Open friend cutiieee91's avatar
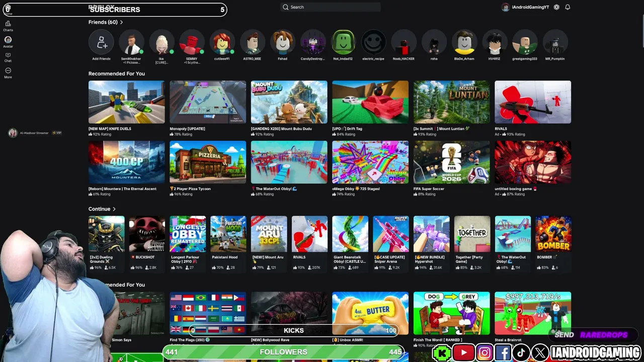The height and width of the screenshot is (362, 644). pyautogui.click(x=222, y=42)
